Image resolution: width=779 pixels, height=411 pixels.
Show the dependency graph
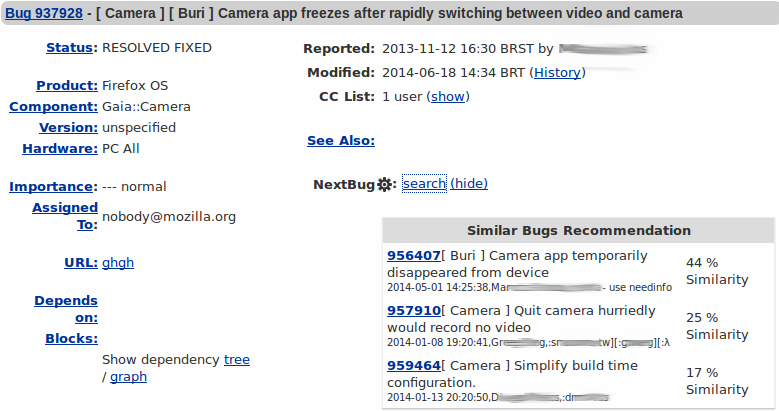coord(128,377)
